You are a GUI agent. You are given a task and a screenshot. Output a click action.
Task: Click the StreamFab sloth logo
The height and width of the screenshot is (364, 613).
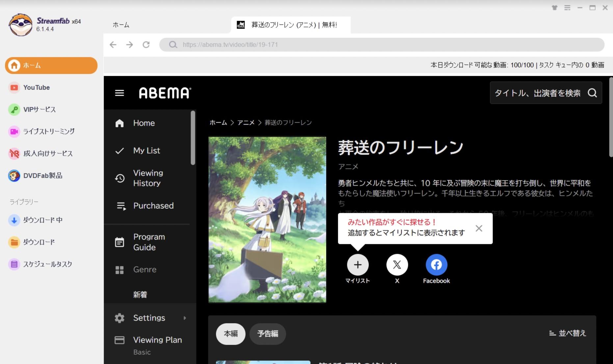tap(20, 25)
